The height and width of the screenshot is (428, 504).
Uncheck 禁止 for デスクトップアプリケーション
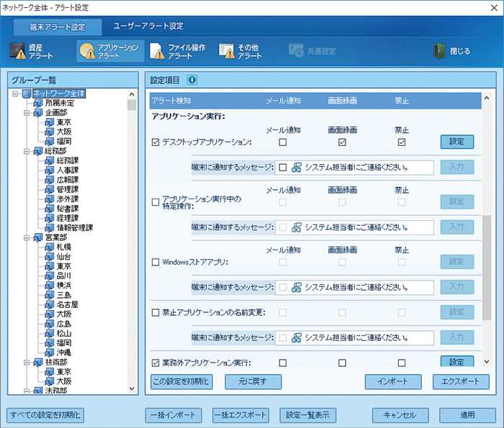(x=402, y=142)
